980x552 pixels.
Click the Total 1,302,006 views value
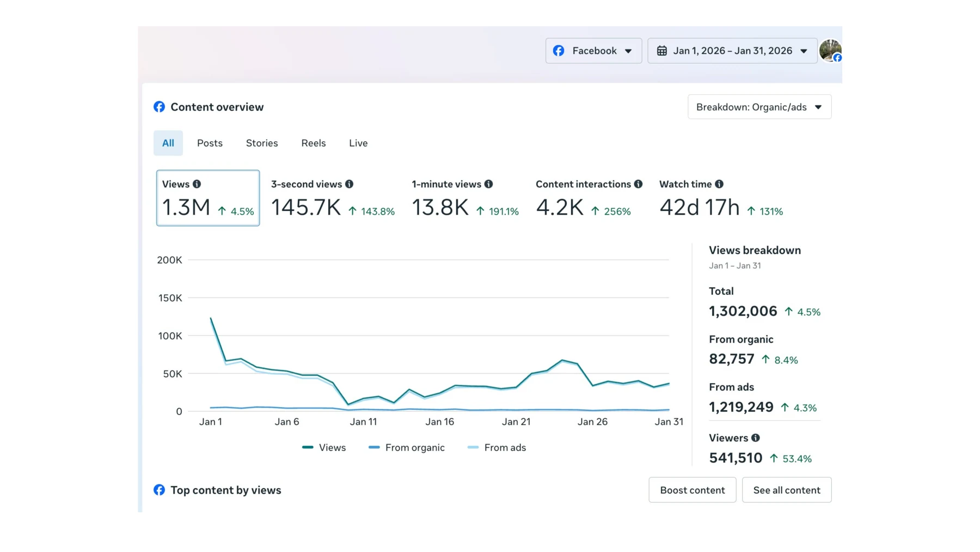tap(743, 311)
